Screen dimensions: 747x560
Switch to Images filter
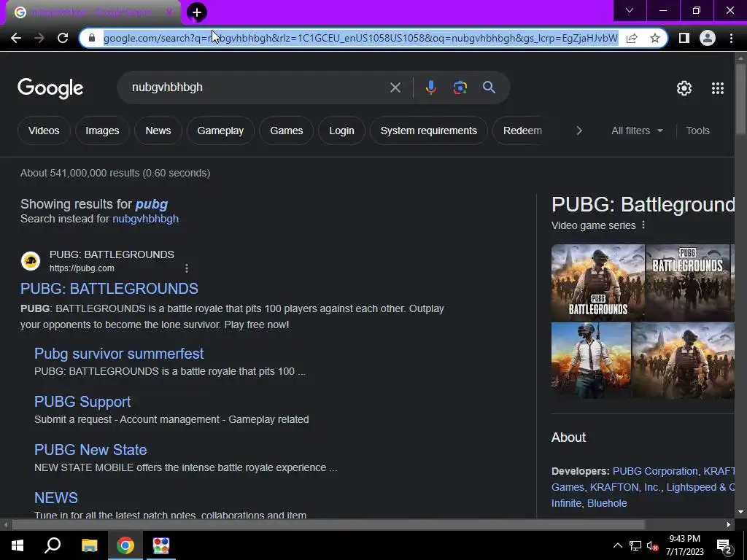click(102, 131)
